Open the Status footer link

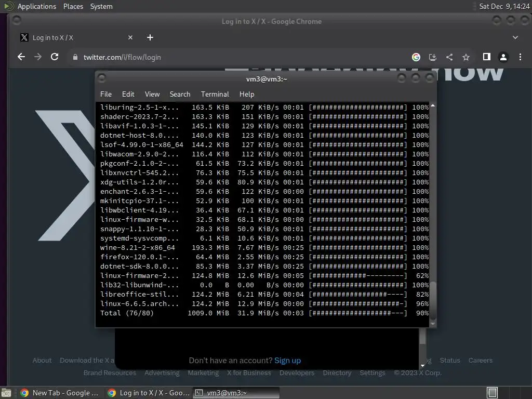[450, 361]
